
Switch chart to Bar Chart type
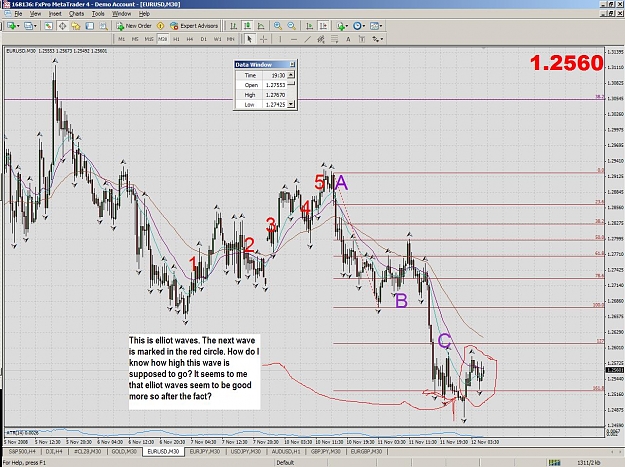pyautogui.click(x=234, y=26)
